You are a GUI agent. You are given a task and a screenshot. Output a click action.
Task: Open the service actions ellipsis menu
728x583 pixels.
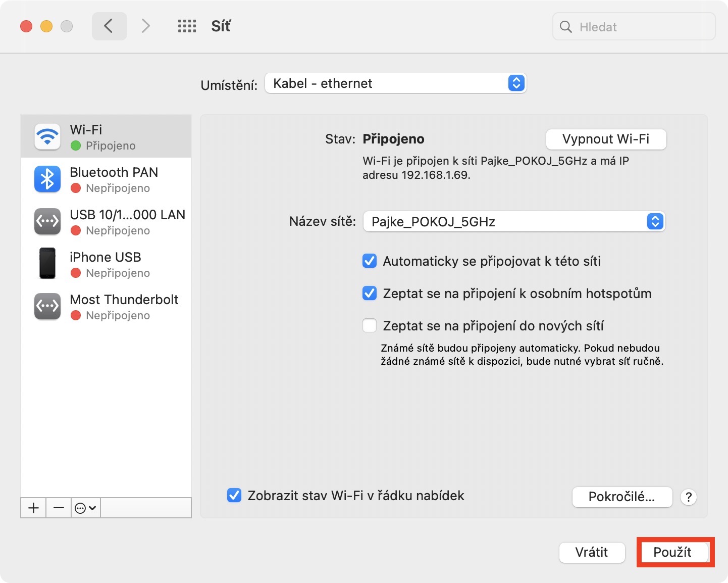[85, 508]
